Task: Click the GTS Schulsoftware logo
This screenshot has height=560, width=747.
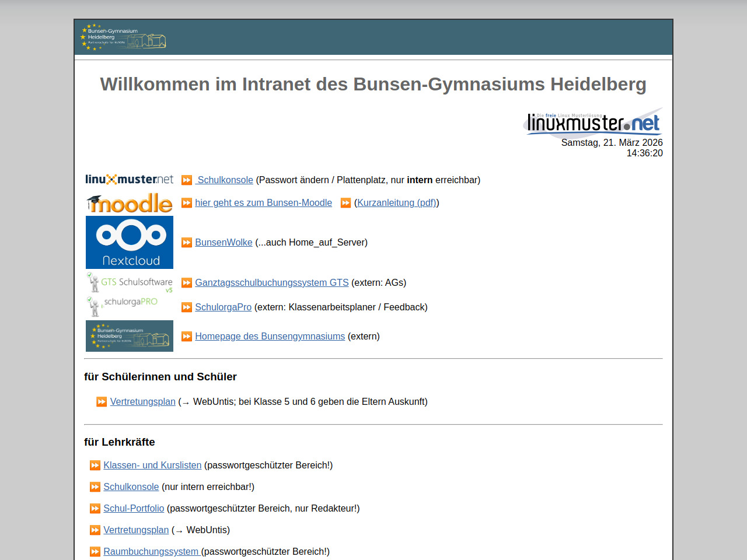Action: 129,283
